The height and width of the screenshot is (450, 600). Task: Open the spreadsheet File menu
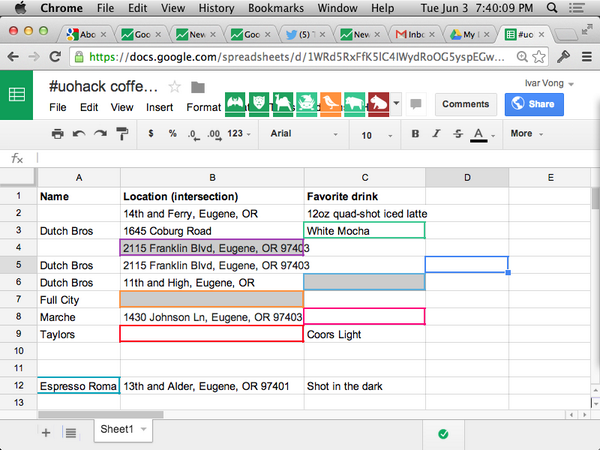point(58,108)
